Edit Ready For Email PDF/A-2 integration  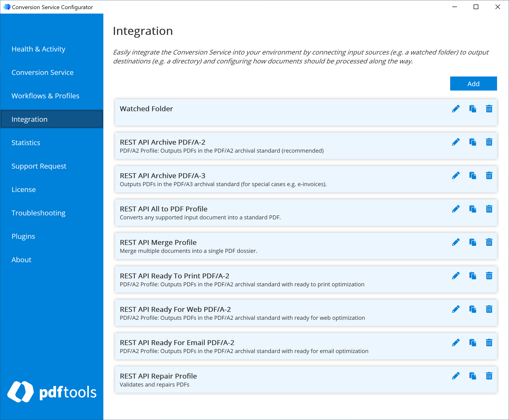click(456, 343)
